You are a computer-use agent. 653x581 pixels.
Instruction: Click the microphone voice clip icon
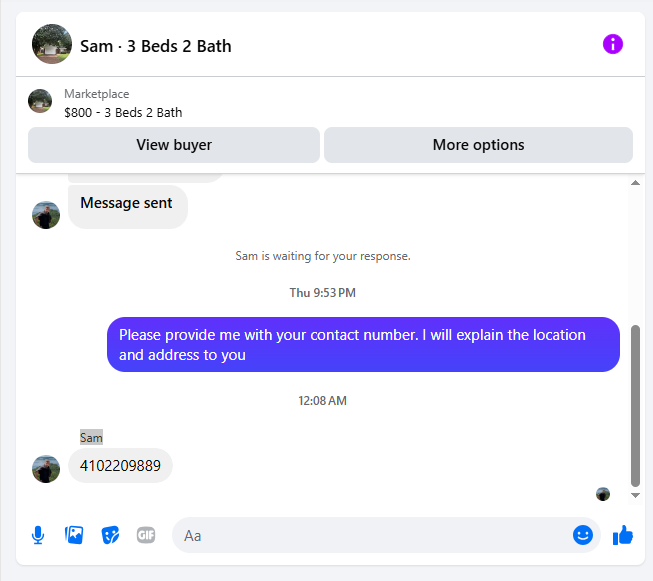click(38, 535)
